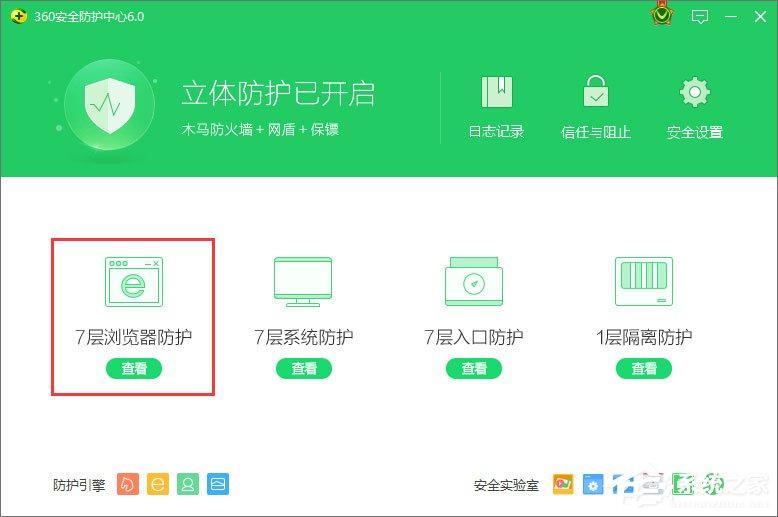
Task: Click the 安全实验室 label
Action: [506, 485]
